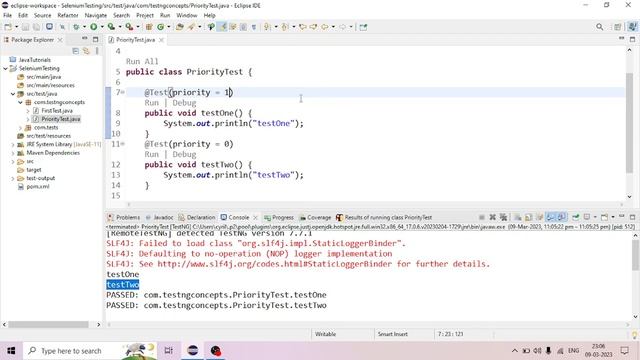Screen dimensions: 640x360
Task: Open the Project menu
Action: pos(145,15)
